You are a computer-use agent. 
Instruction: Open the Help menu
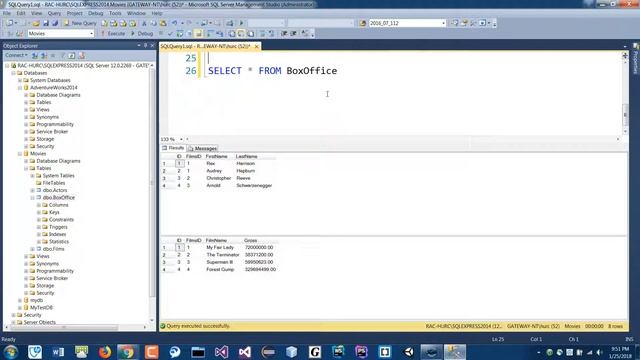157,13
